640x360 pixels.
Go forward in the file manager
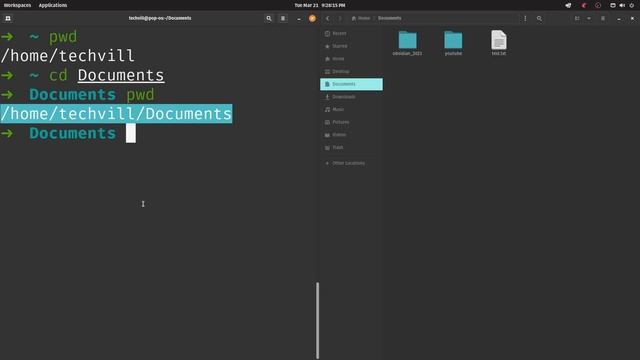pyautogui.click(x=340, y=18)
